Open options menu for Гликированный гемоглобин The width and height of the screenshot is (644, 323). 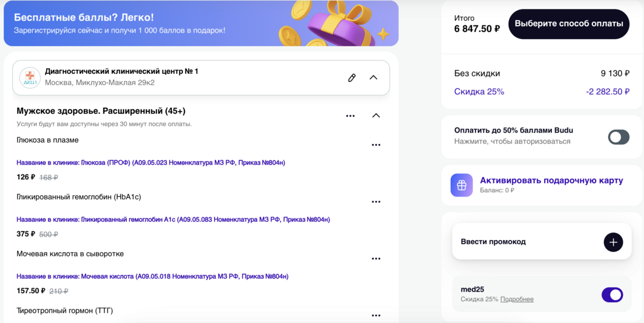[x=376, y=202]
